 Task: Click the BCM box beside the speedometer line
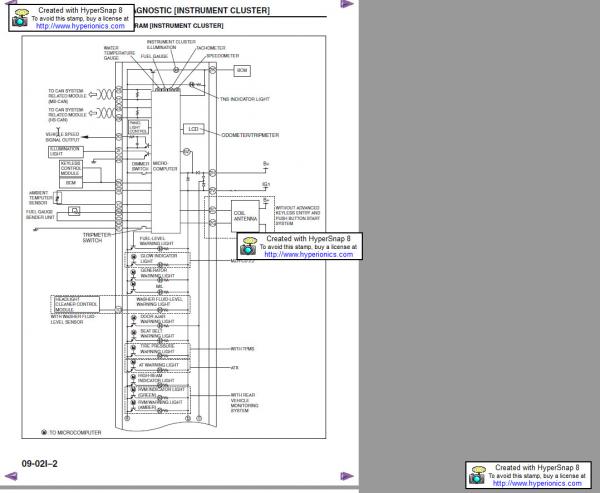pyautogui.click(x=242, y=71)
